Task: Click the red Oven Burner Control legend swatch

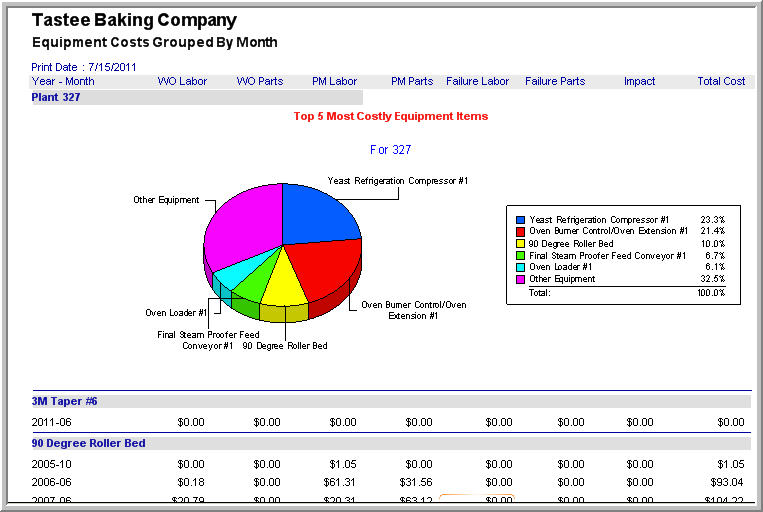Action: pyautogui.click(x=520, y=232)
